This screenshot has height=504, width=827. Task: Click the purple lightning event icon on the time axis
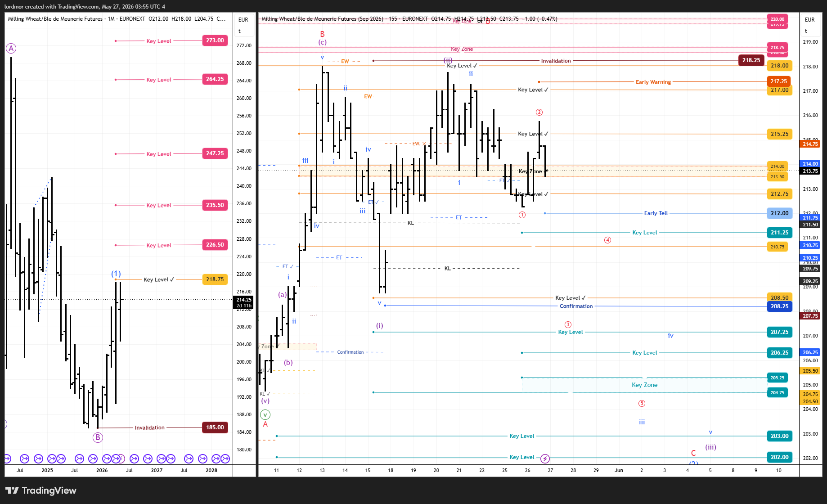(x=545, y=459)
